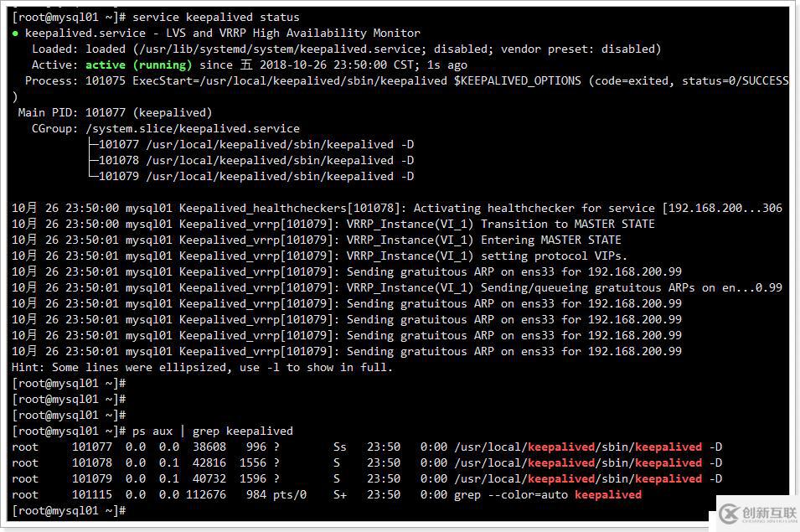Click the green "active (running)" status text

138,65
